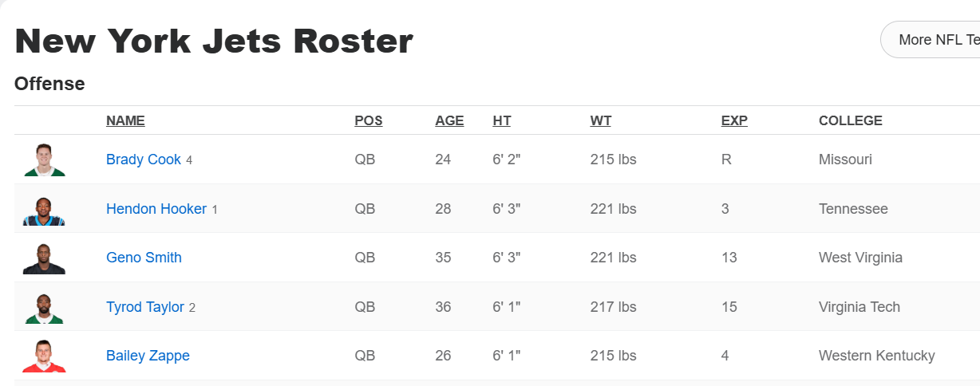Sort the table by AGE

tap(449, 121)
